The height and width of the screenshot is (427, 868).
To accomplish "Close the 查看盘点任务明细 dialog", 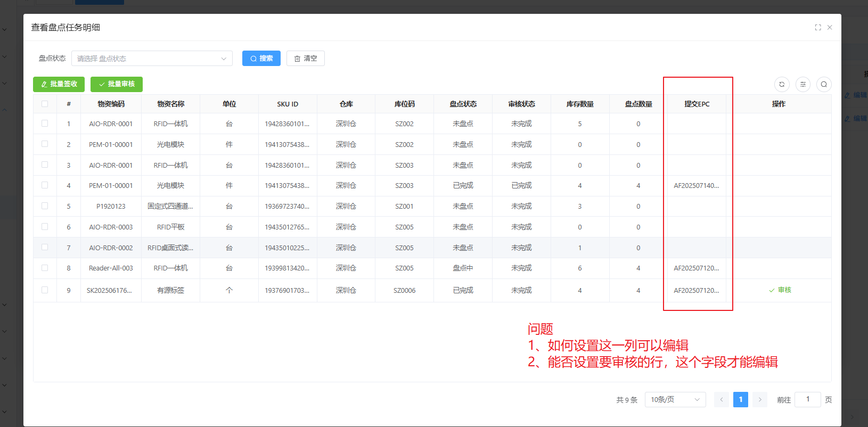I will 830,27.
